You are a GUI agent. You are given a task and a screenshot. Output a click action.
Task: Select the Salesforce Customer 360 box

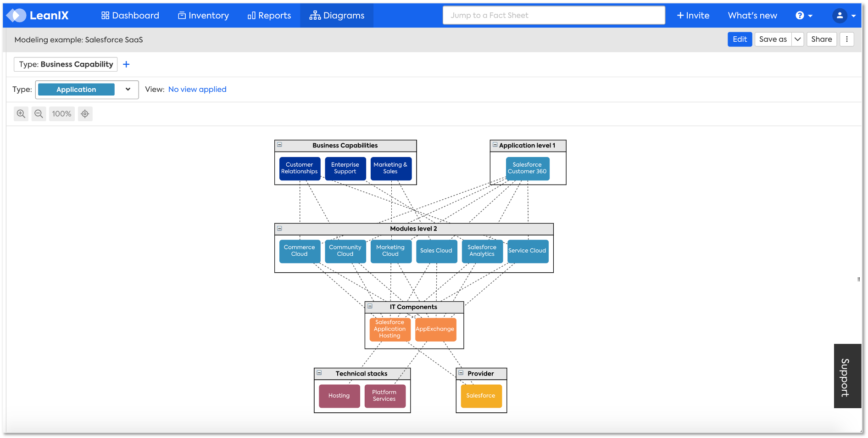[x=527, y=168]
